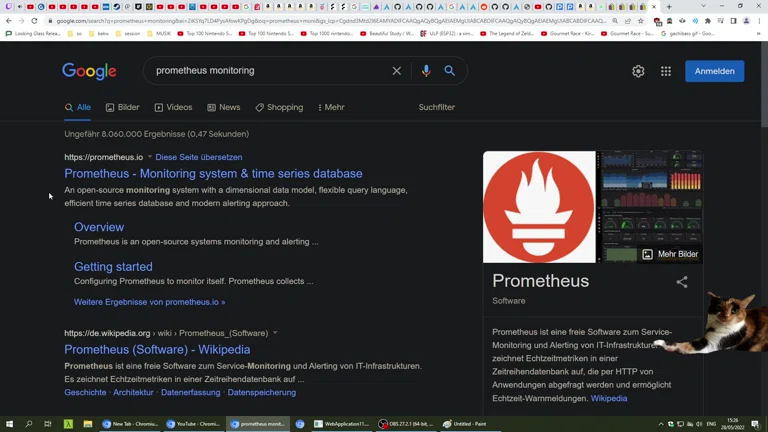
Task: Switch to WebApplication11 taskbar window
Action: (x=341, y=424)
